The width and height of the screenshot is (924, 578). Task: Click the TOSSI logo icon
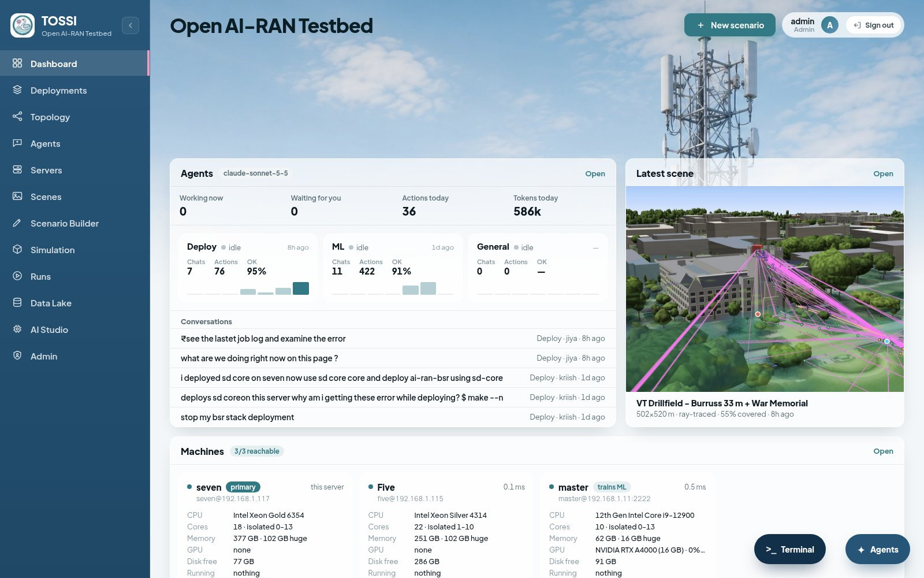point(23,25)
